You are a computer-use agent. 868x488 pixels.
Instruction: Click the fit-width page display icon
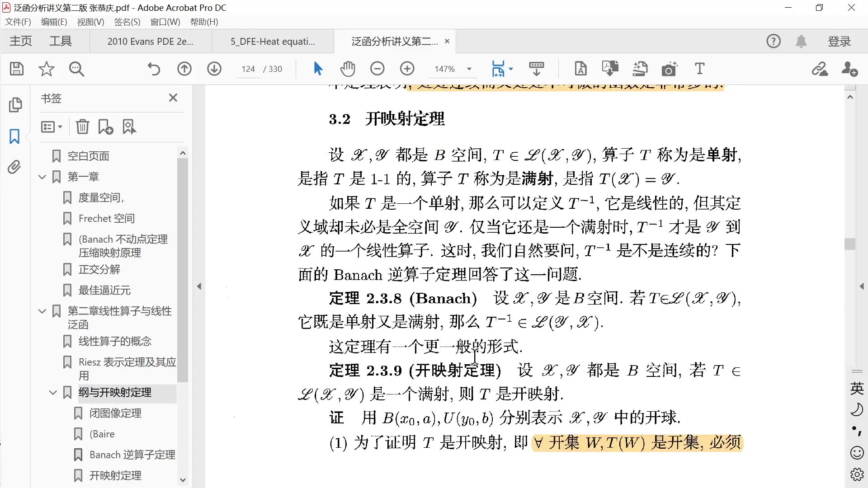498,69
